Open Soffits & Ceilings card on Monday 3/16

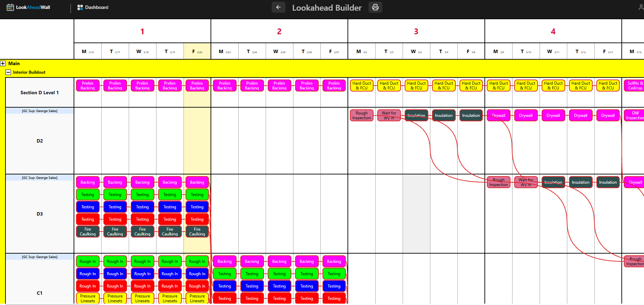pos(634,86)
